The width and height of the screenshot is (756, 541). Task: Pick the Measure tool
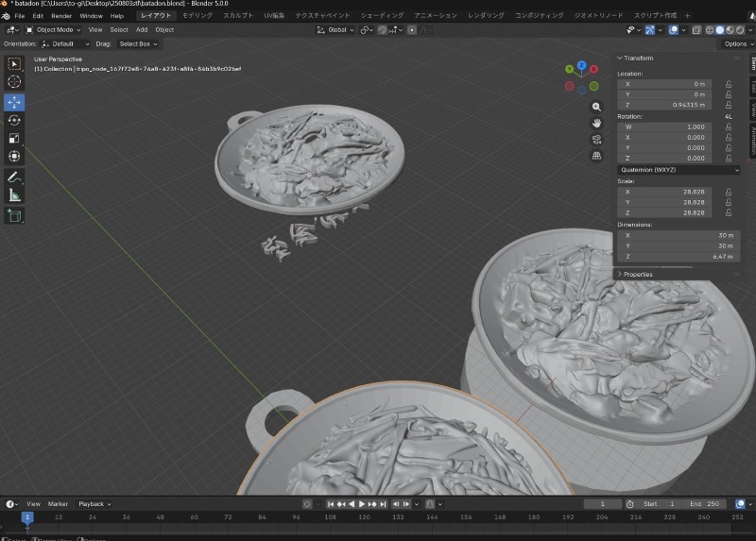pos(14,195)
